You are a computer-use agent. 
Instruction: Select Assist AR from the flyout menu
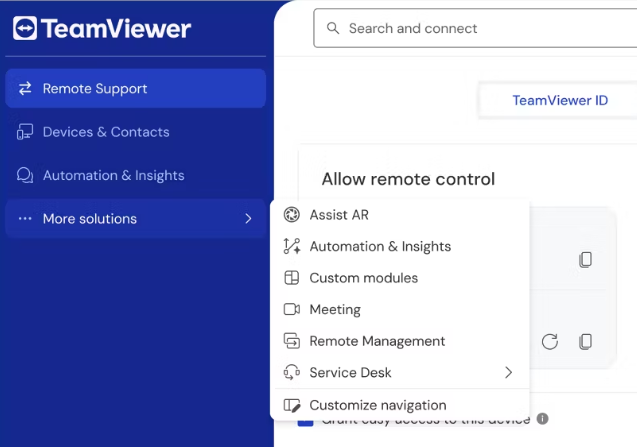402,215
